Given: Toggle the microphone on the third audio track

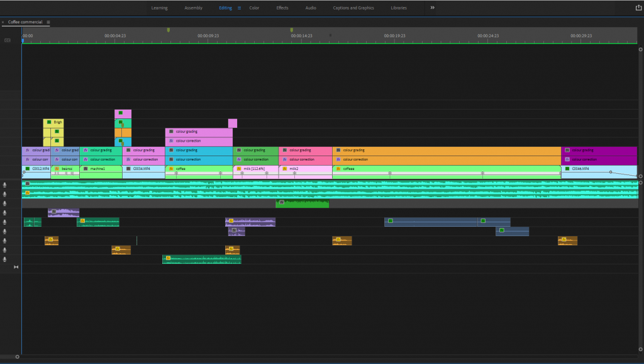Looking at the screenshot, I should (x=6, y=203).
